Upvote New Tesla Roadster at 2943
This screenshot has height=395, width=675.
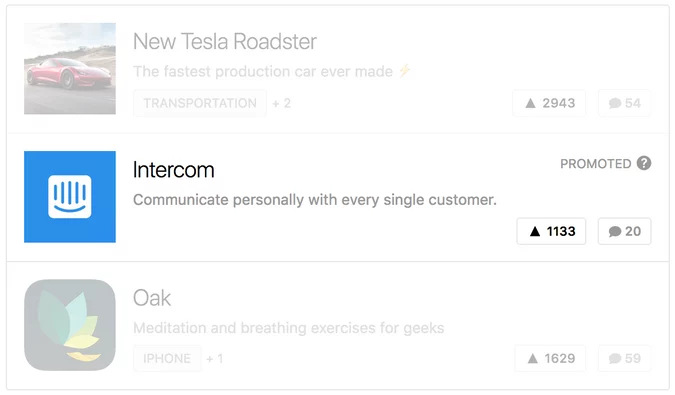point(549,103)
